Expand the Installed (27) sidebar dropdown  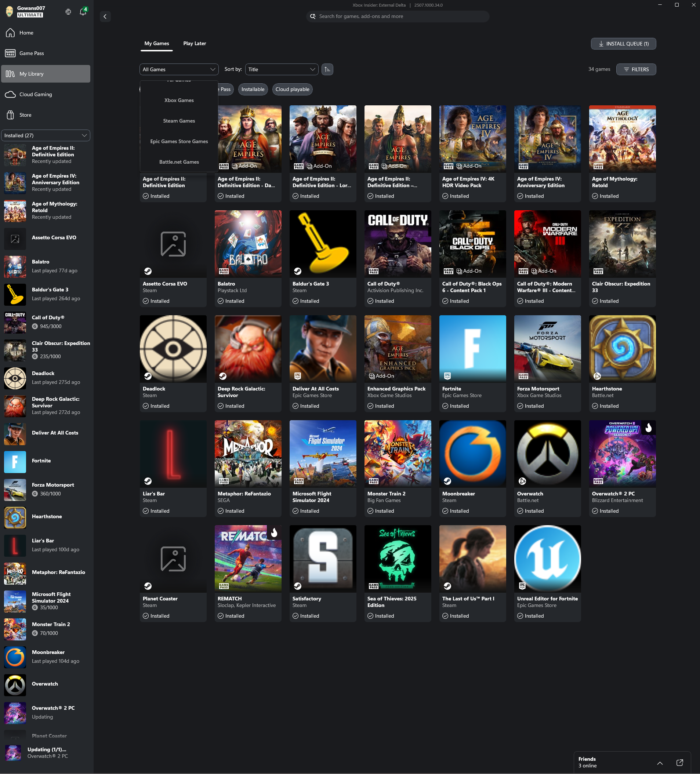[x=46, y=135]
